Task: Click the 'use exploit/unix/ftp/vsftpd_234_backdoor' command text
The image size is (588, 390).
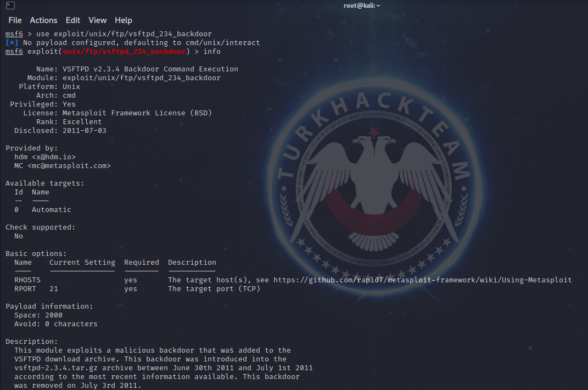Action: click(x=124, y=34)
